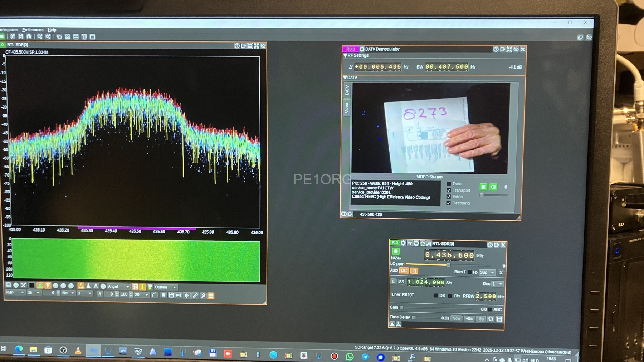Viewport: 644px width, 362px height.
Task: Click the WhatsApp icon in taskbar
Action: 350,356
